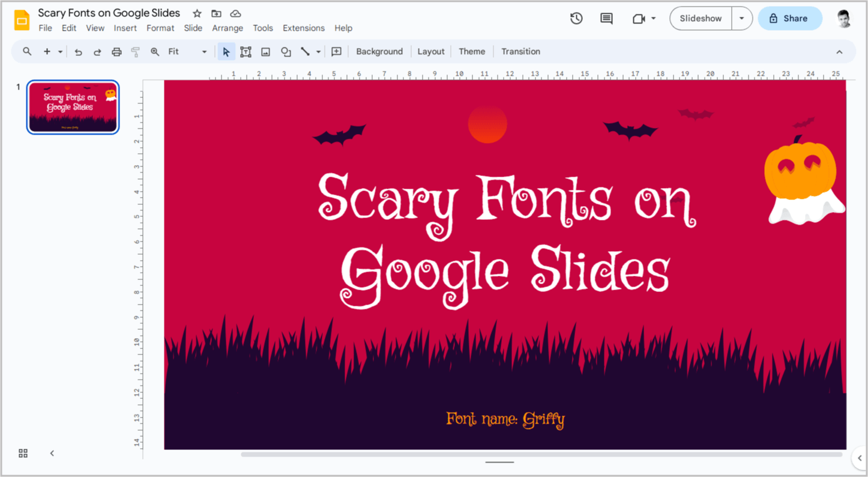Click the zoom magnifier tool
The image size is (868, 477).
click(x=155, y=52)
